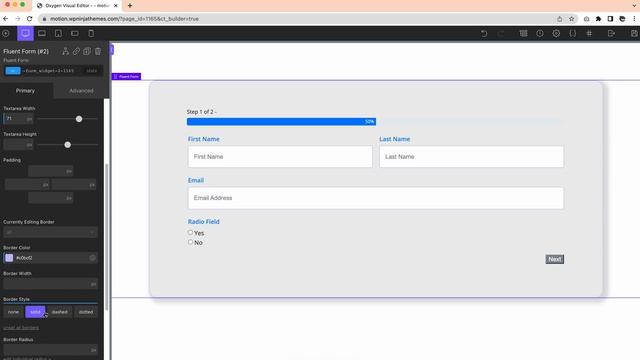Click the Border Color swatch
640x360 pixels.
pos(9,258)
